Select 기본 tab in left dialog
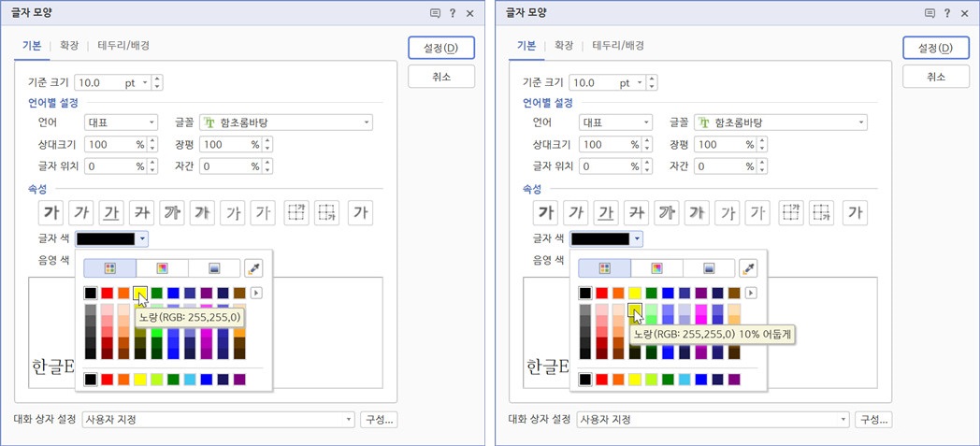Image resolution: width=980 pixels, height=446 pixels. click(x=32, y=46)
